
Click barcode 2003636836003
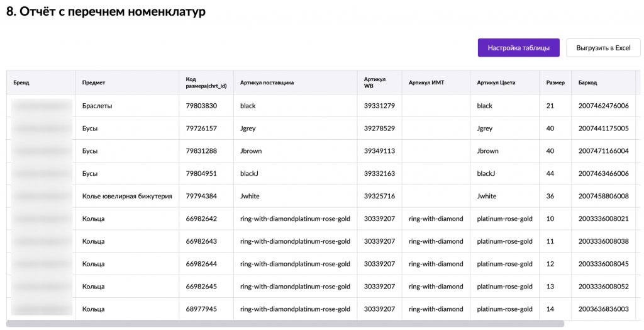pos(603,309)
